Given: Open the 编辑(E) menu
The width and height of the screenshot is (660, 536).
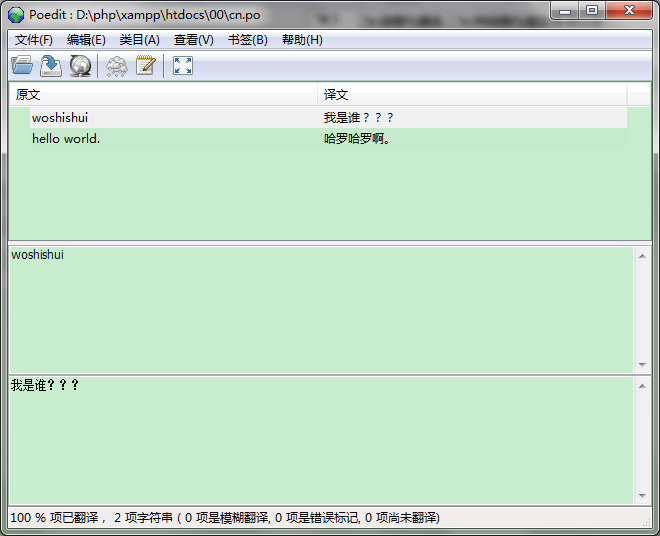Looking at the screenshot, I should (x=86, y=40).
